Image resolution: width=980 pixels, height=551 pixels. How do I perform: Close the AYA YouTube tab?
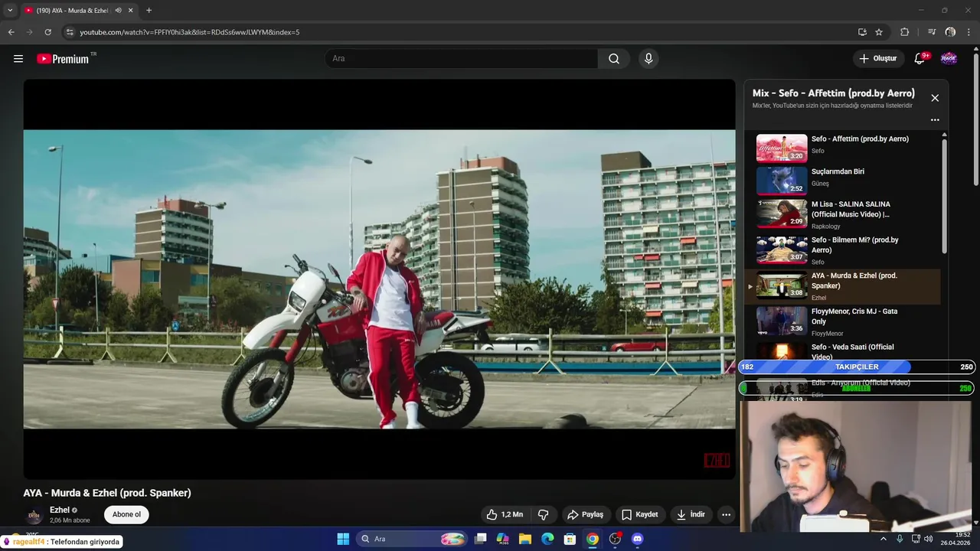[130, 11]
